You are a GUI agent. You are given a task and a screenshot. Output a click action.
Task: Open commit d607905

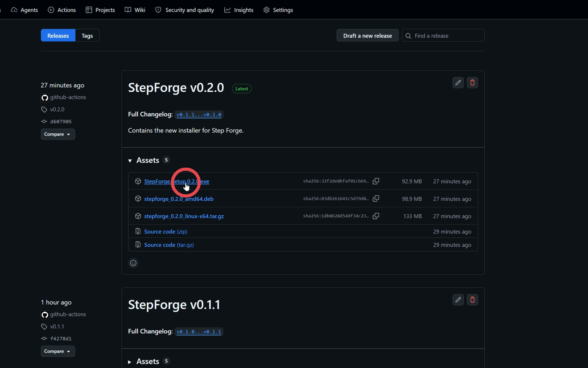61,121
